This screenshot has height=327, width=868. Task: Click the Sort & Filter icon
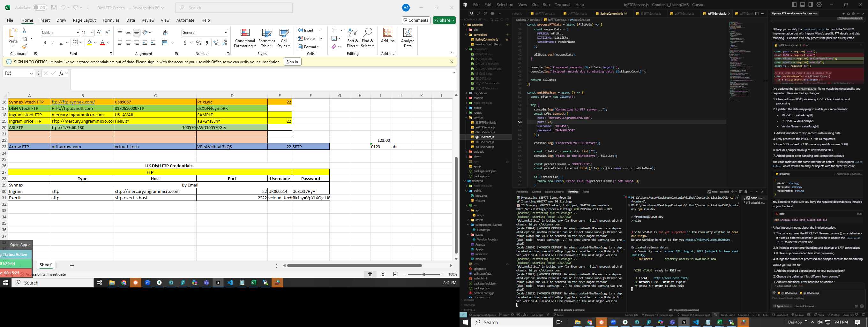pyautogui.click(x=352, y=38)
